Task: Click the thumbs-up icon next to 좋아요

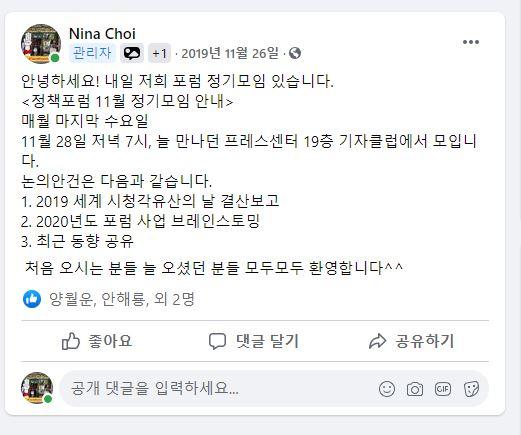Action: click(71, 341)
